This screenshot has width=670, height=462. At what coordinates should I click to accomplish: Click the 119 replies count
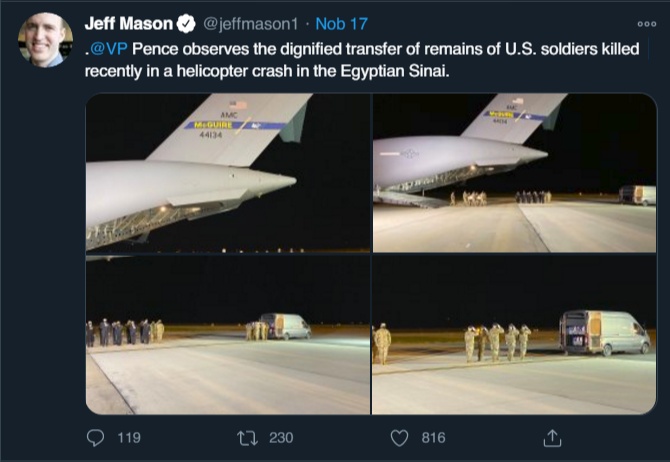point(129,438)
